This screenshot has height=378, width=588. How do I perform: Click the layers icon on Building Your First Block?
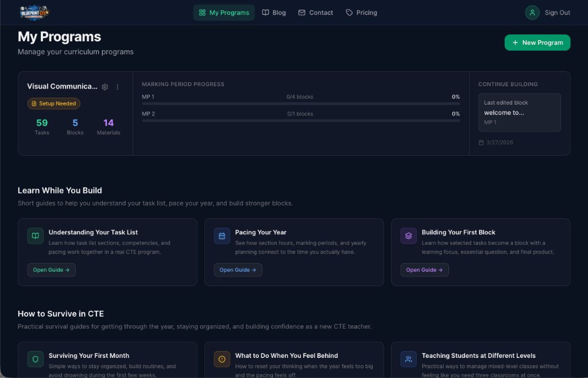point(408,236)
